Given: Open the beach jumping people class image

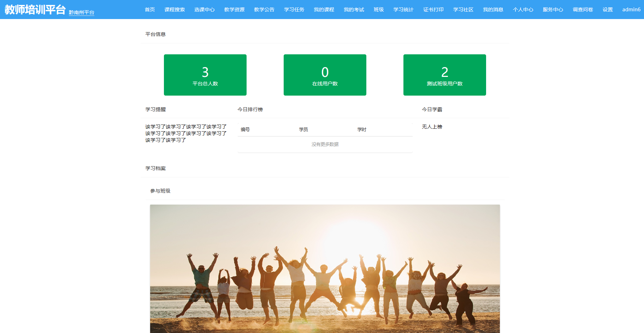Looking at the screenshot, I should 325,269.
